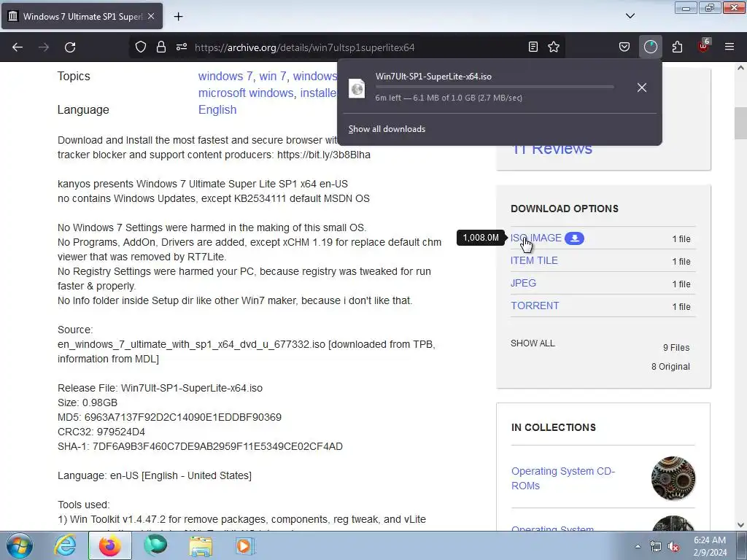
Task: Select the Windows 7 Ultimate SP1 tab
Action: click(82, 16)
